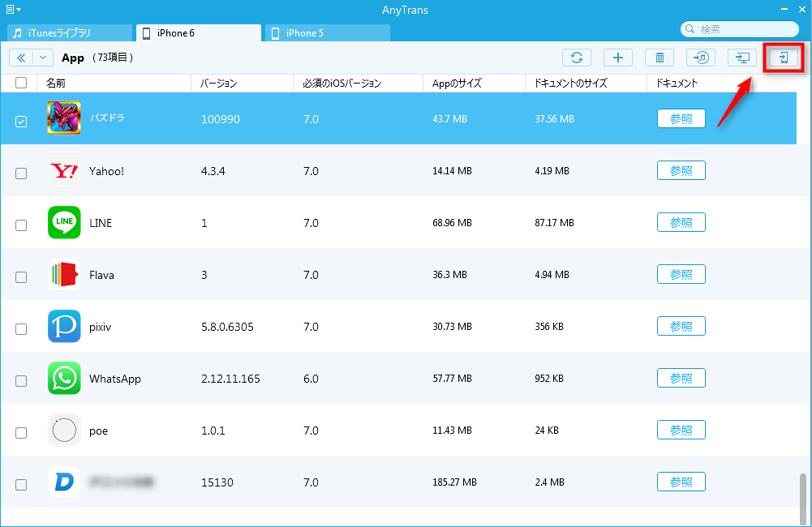Click 参照 button for 15130 app

click(x=681, y=482)
